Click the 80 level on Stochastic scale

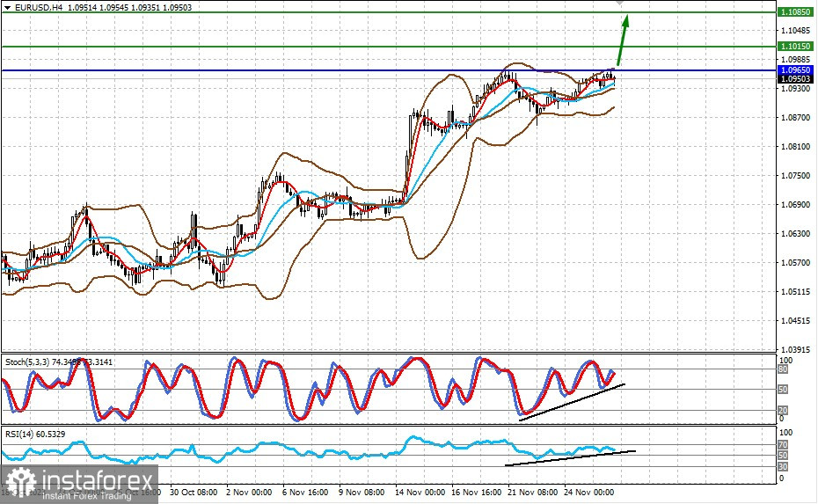click(x=783, y=369)
